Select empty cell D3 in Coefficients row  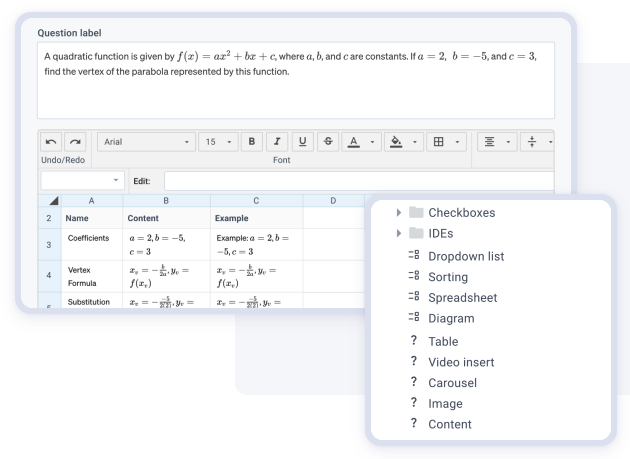(333, 244)
